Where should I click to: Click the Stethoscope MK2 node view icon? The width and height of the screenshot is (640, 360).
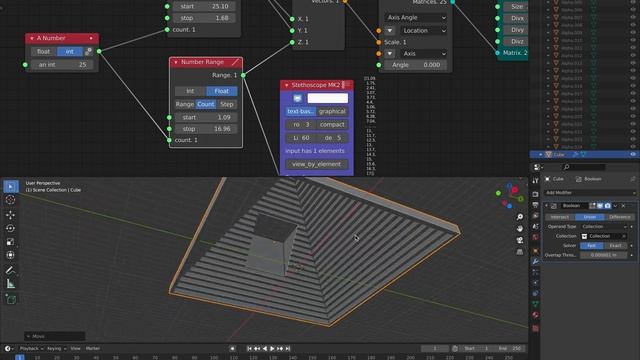pos(297,98)
